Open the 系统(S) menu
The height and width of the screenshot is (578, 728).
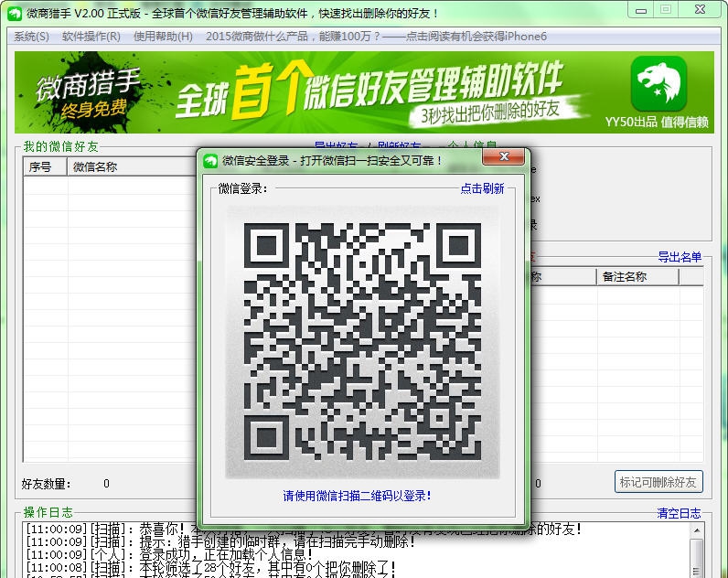coord(31,37)
